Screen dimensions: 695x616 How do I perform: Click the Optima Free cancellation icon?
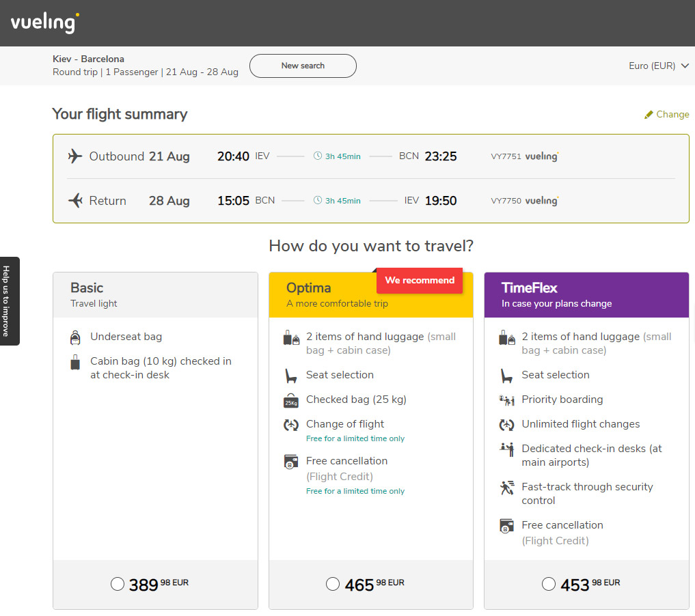point(290,462)
